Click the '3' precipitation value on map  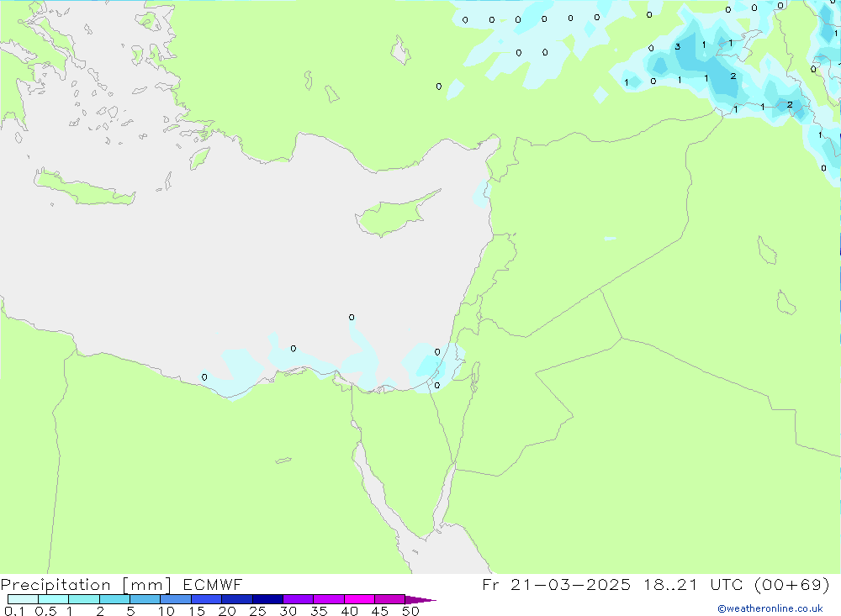[x=677, y=47]
